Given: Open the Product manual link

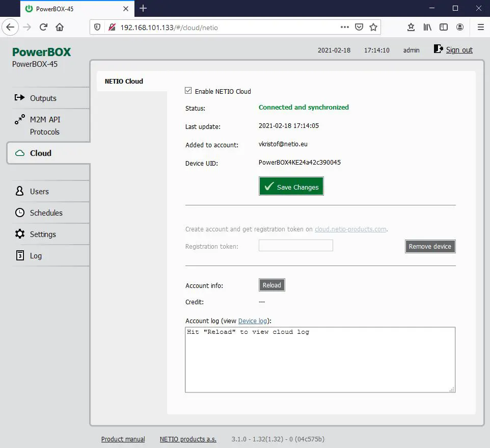Looking at the screenshot, I should pyautogui.click(x=123, y=439).
